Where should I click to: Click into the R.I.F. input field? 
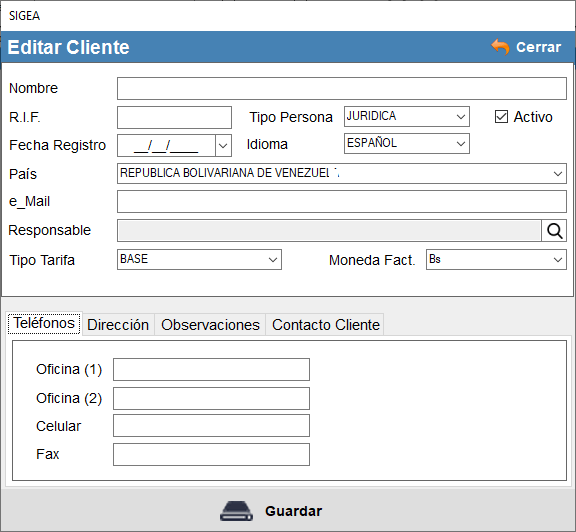174,118
